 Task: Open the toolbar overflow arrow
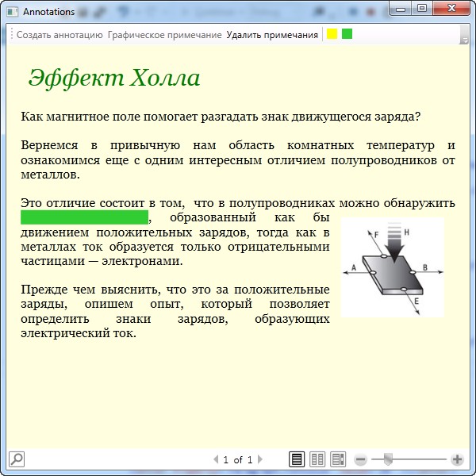tap(464, 35)
